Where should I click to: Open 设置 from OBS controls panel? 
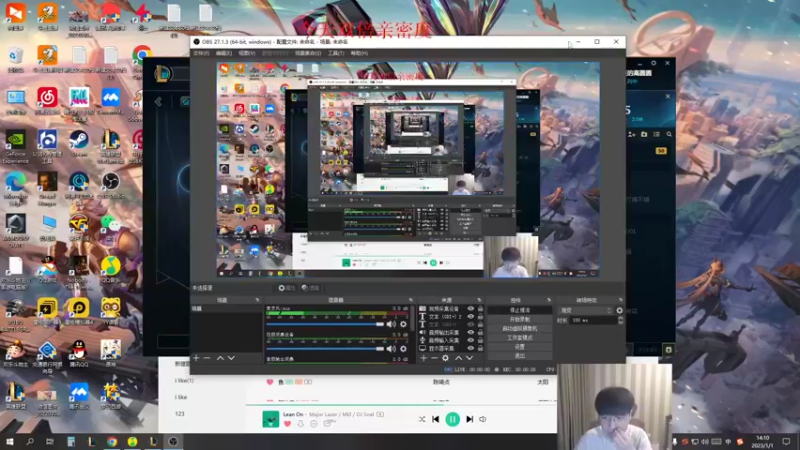tap(519, 347)
